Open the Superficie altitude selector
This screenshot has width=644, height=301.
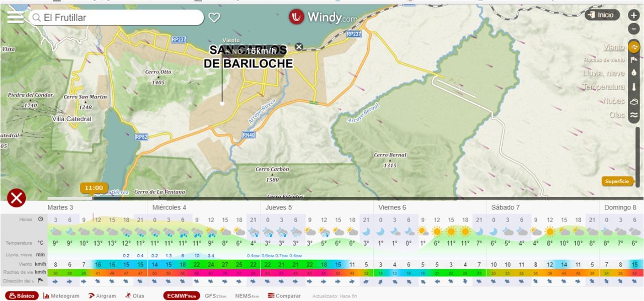pyautogui.click(x=617, y=181)
